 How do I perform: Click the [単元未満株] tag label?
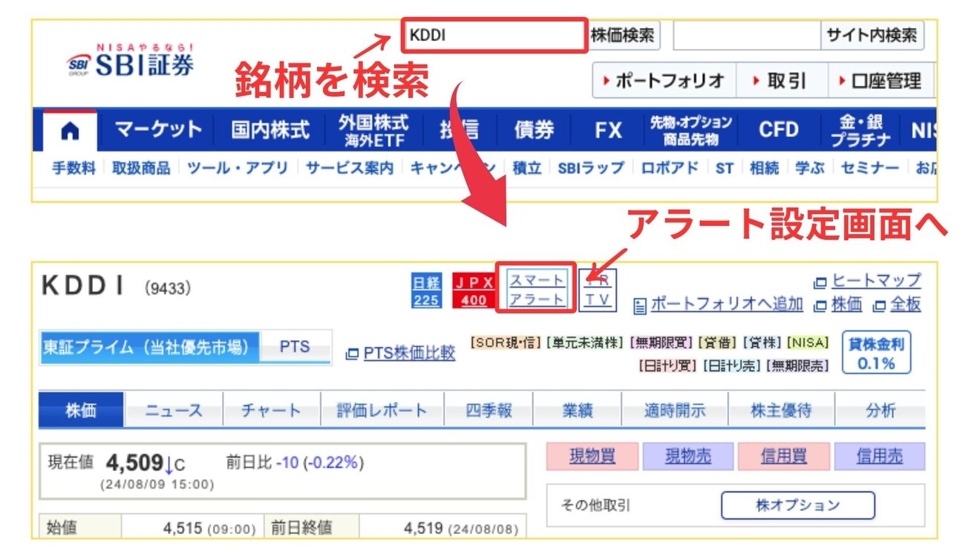(585, 342)
